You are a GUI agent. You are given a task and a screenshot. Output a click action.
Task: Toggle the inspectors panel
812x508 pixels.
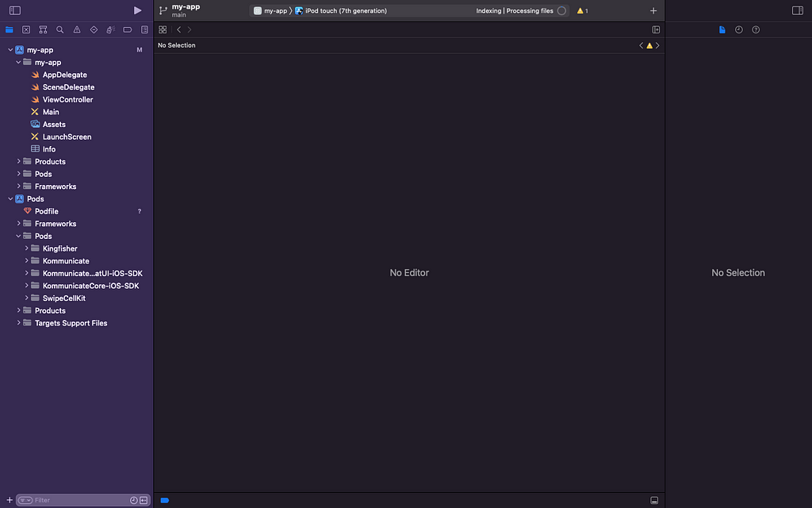pyautogui.click(x=798, y=10)
